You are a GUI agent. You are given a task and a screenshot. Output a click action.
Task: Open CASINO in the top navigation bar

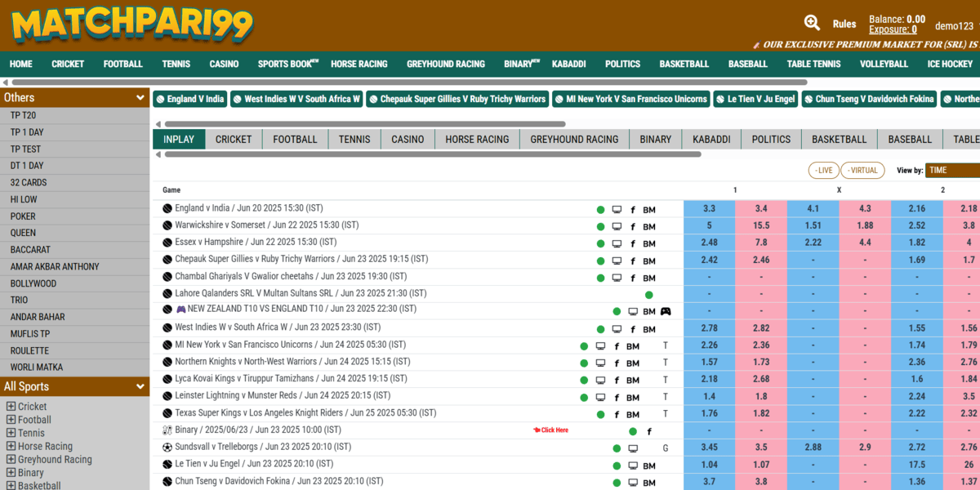coord(224,64)
